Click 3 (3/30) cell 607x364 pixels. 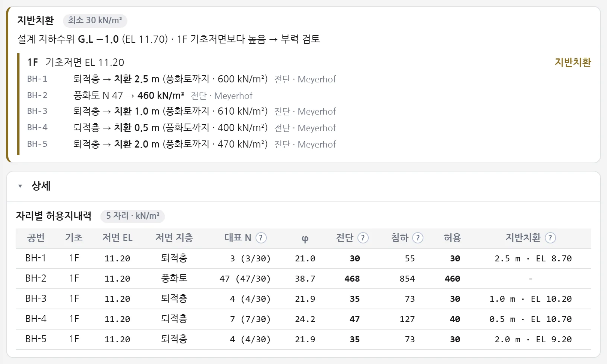click(x=250, y=258)
